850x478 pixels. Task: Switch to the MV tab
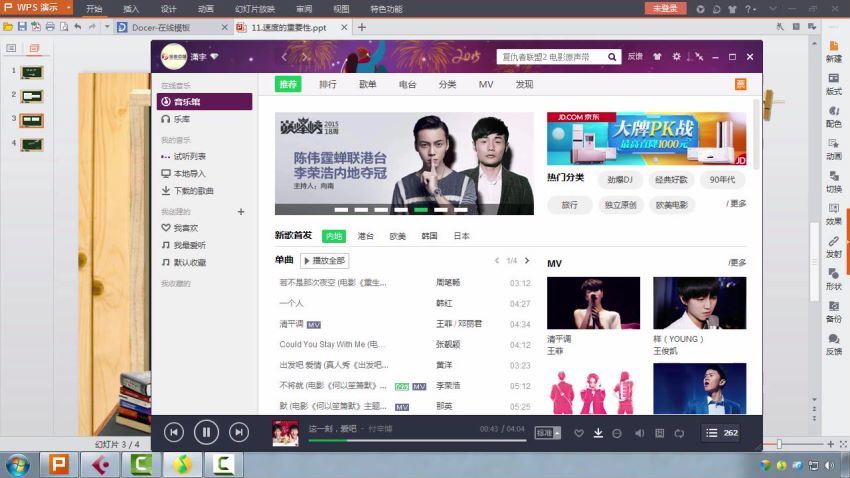tap(486, 84)
